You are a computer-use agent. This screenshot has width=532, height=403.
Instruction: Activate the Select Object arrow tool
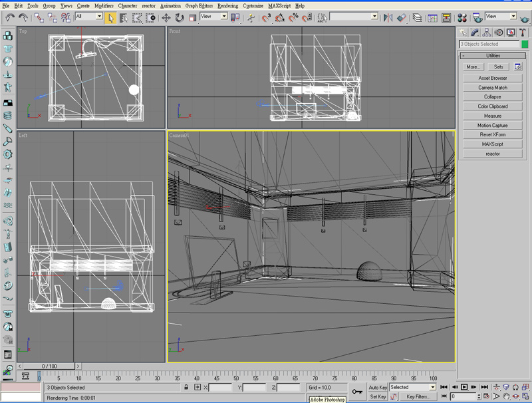110,18
